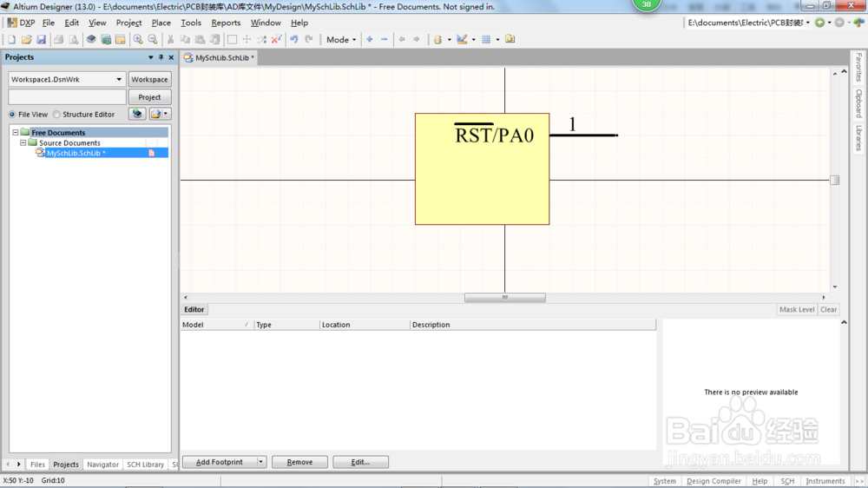Zoom in using the magnifier plus icon
This screenshot has width=868, height=488.
138,39
